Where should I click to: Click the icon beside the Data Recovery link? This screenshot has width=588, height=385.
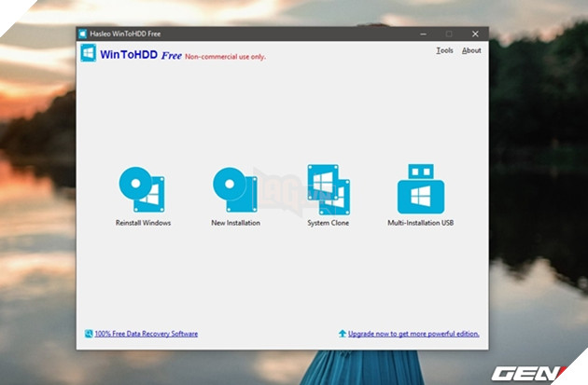88,333
